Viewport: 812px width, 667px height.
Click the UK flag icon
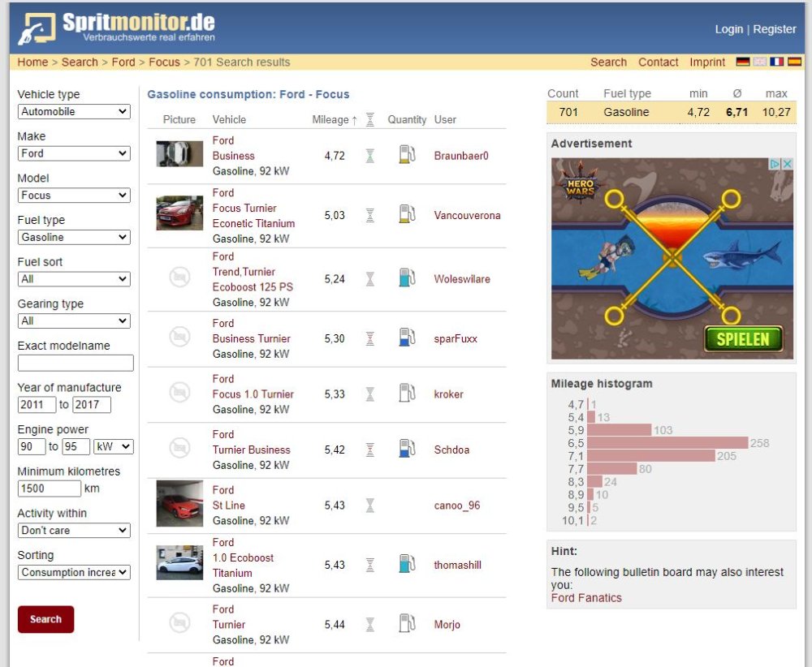[x=760, y=62]
